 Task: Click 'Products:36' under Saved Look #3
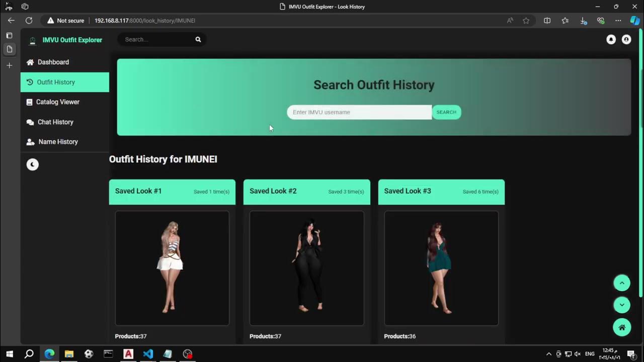[x=400, y=336]
